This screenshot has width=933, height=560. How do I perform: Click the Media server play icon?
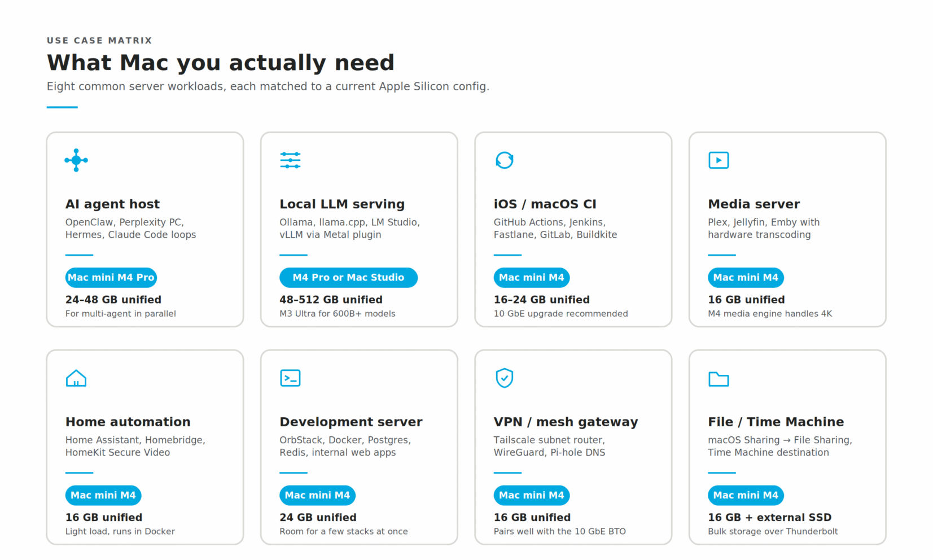(x=719, y=160)
